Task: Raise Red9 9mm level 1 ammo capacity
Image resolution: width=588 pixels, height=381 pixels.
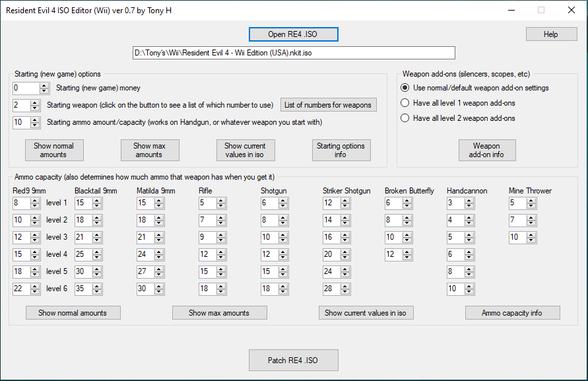Action: (35, 200)
